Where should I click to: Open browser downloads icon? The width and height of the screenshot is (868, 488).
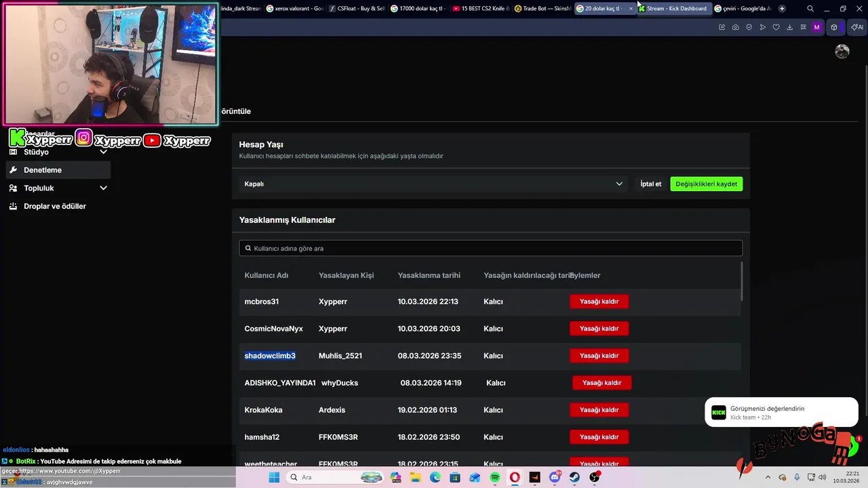(789, 27)
